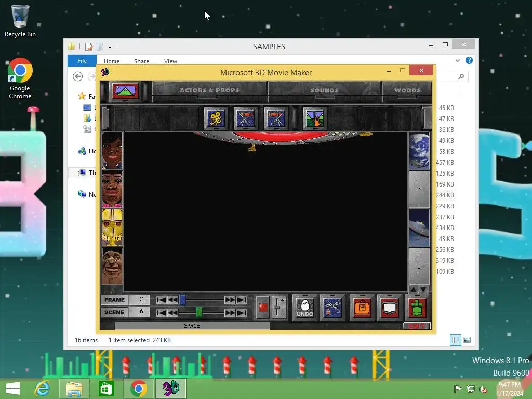Click the first scissors scene-cutter icon
Image resolution: width=532 pixels, height=399 pixels.
coord(246,118)
